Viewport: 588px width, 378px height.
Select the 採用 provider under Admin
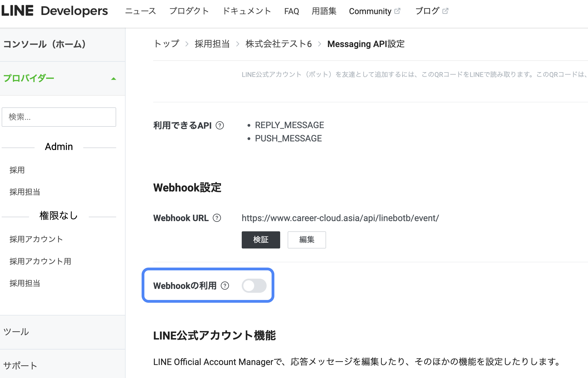(x=17, y=170)
